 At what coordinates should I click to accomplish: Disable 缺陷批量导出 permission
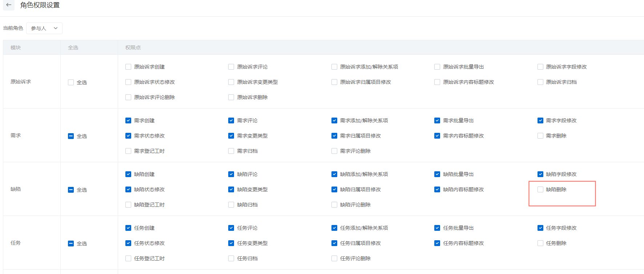pyautogui.click(x=437, y=174)
